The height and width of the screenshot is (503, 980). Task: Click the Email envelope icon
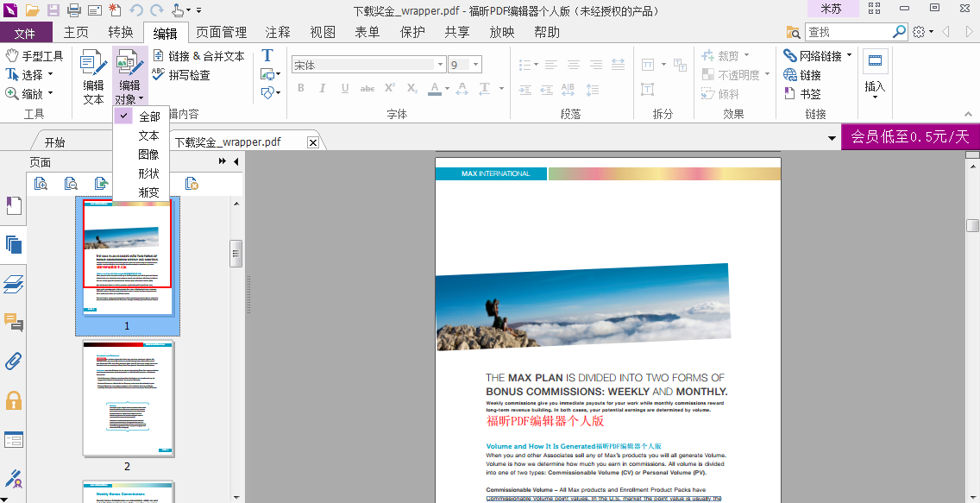(94, 10)
